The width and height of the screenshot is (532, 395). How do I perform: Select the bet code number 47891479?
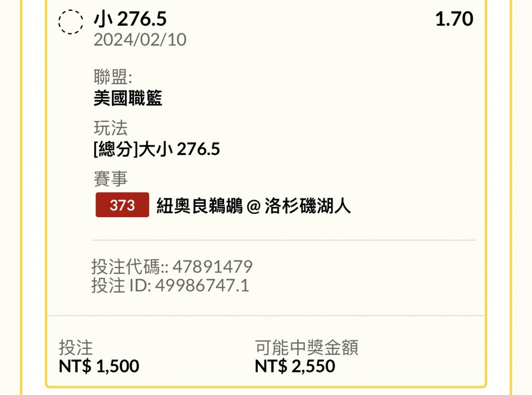click(212, 267)
